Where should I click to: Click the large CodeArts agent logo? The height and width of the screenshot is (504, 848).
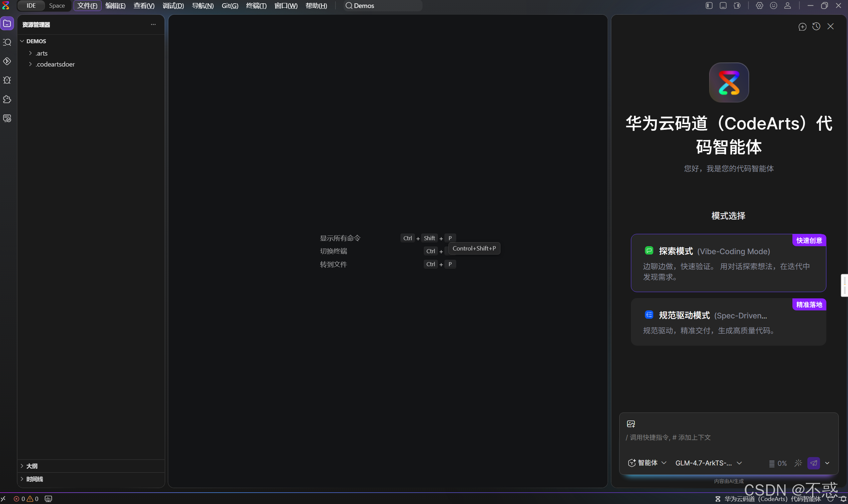click(x=729, y=83)
